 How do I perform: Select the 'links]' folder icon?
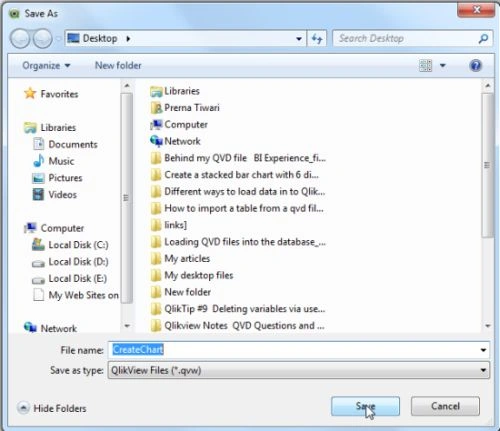tap(156, 225)
